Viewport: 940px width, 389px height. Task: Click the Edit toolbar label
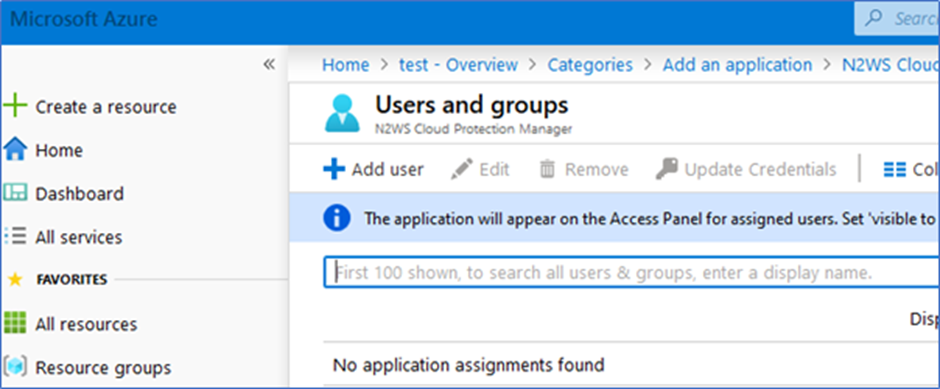[x=494, y=170]
